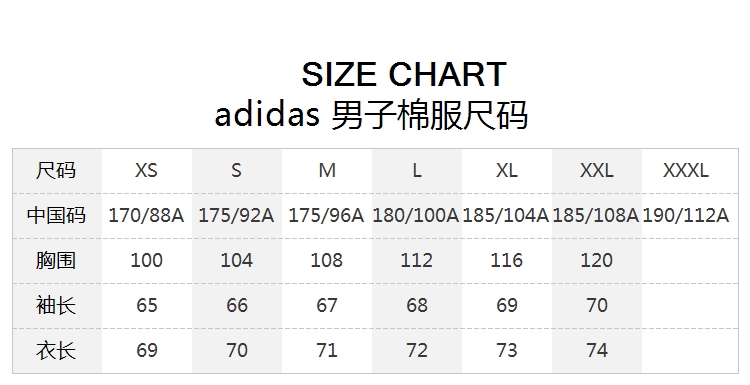Click the adidas 男子棉服尺码 subtitle
Image resolution: width=750 pixels, height=385 pixels.
coord(371,115)
